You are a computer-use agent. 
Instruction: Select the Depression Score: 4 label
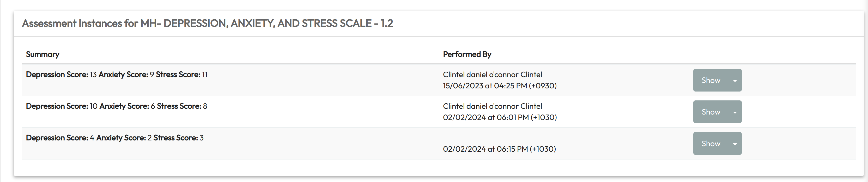(x=60, y=138)
